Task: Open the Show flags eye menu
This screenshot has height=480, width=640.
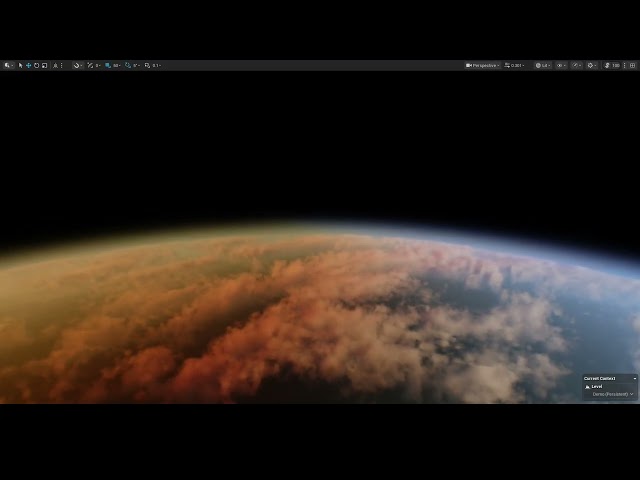Action: point(561,65)
